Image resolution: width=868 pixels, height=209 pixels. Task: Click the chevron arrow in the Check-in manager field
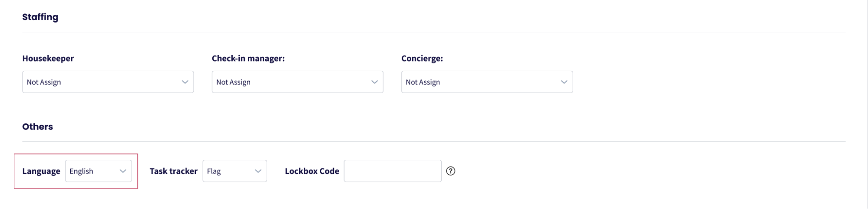[374, 82]
